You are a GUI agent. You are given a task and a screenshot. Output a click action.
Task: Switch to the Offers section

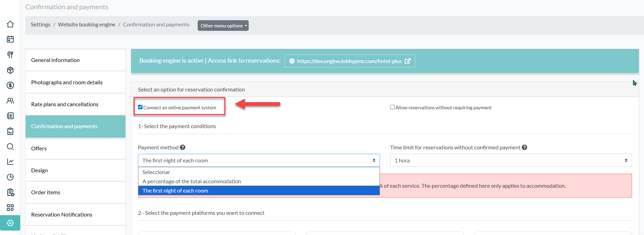point(39,149)
